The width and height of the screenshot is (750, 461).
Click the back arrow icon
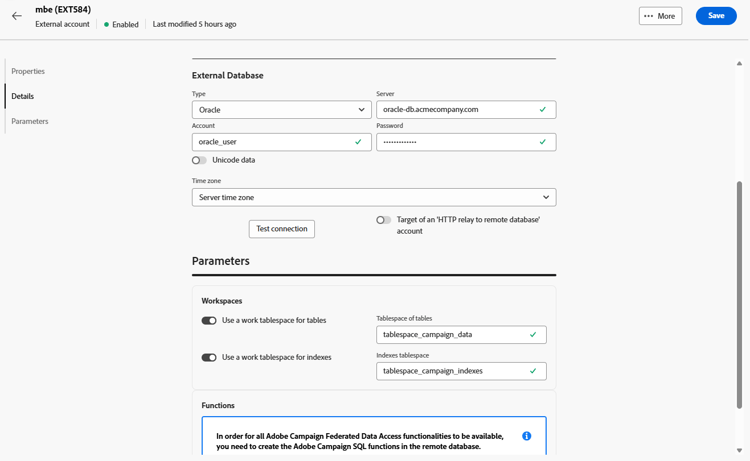coord(17,16)
